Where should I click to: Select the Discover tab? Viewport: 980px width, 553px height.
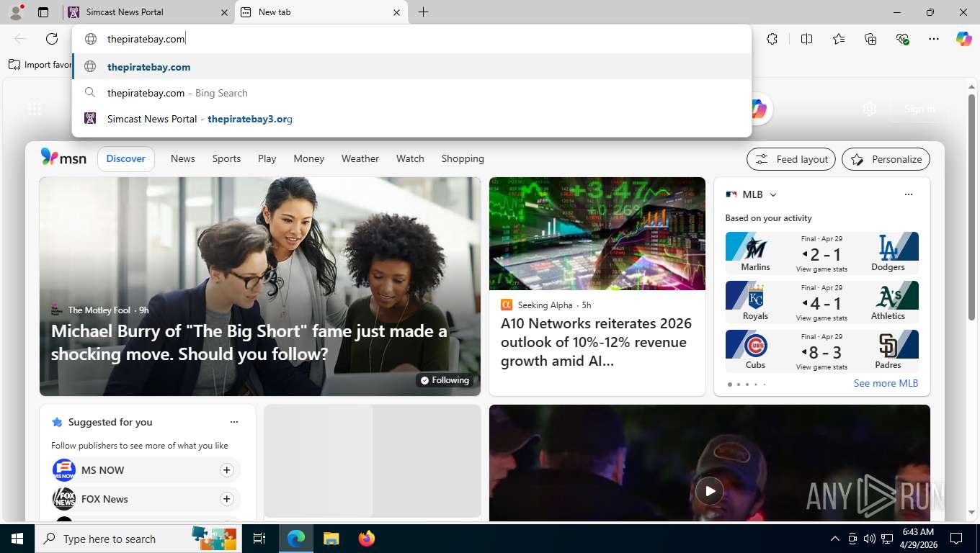point(126,158)
